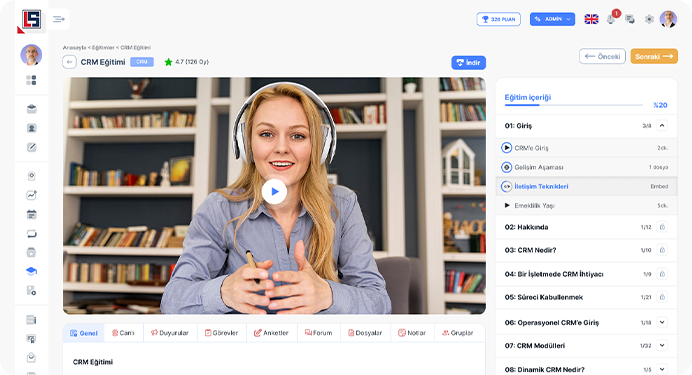692x375 pixels.
Task: Click the back arrow beside CRM Eğitimi title
Action: point(69,62)
